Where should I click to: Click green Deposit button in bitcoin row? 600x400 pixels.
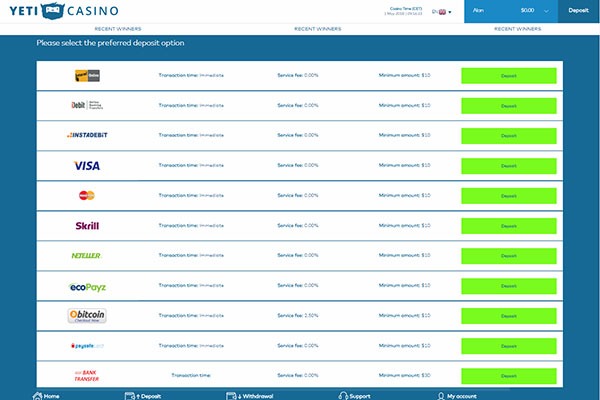tap(509, 316)
